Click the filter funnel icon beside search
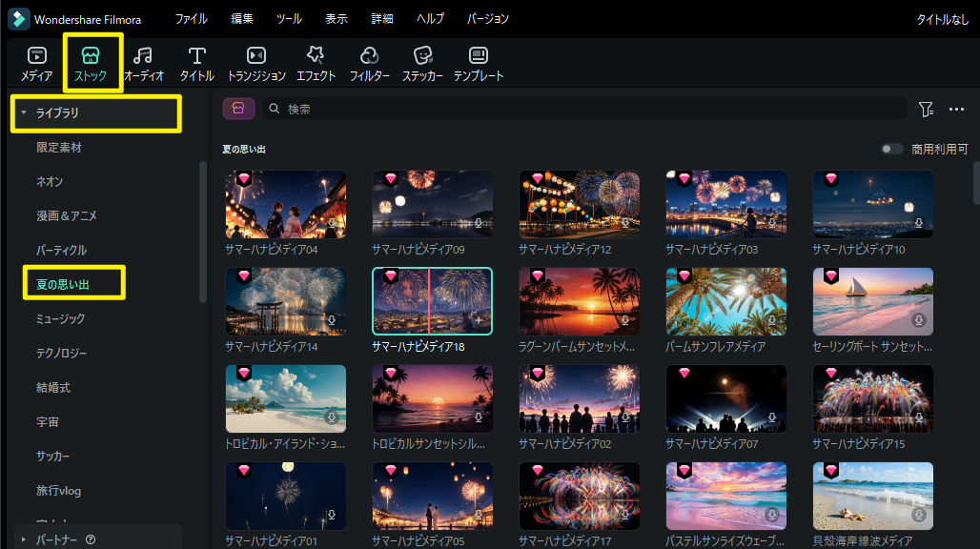This screenshot has width=980, height=549. pyautogui.click(x=926, y=110)
